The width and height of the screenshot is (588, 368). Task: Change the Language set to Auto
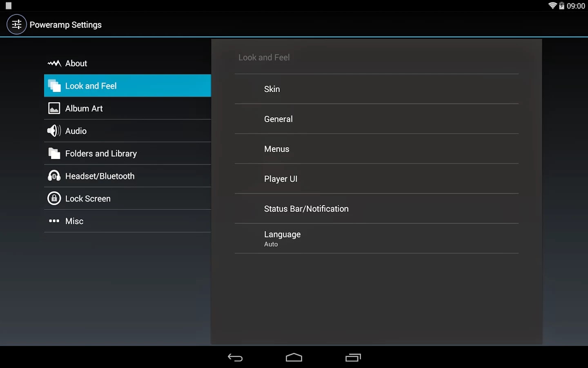376,238
